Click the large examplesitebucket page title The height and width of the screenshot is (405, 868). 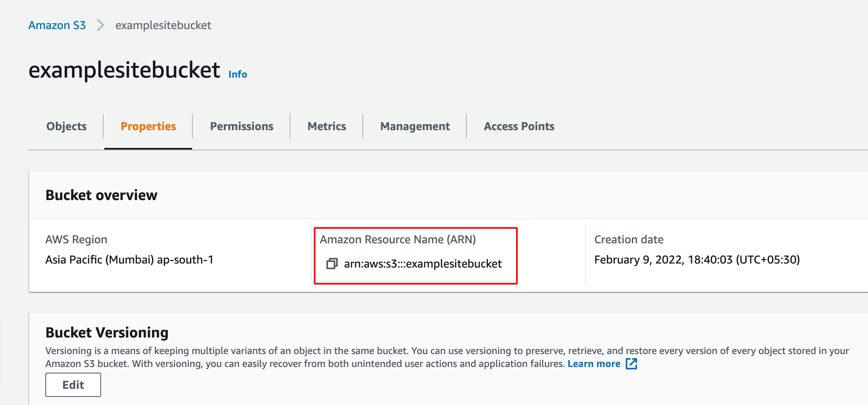tap(124, 70)
